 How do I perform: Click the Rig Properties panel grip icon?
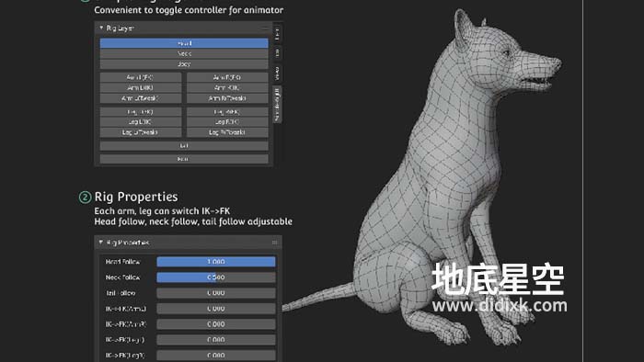pyautogui.click(x=274, y=243)
